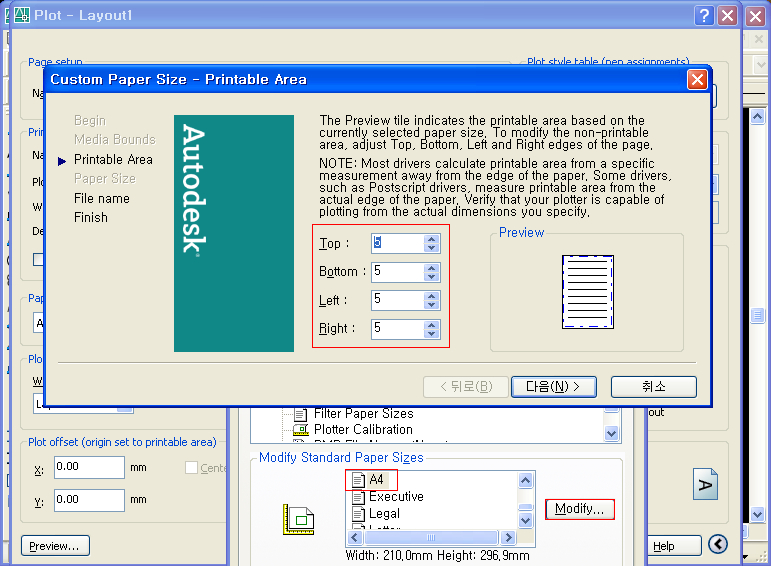This screenshot has height=566, width=771.
Task: Click the Cancel (취소) button
Action: [653, 387]
